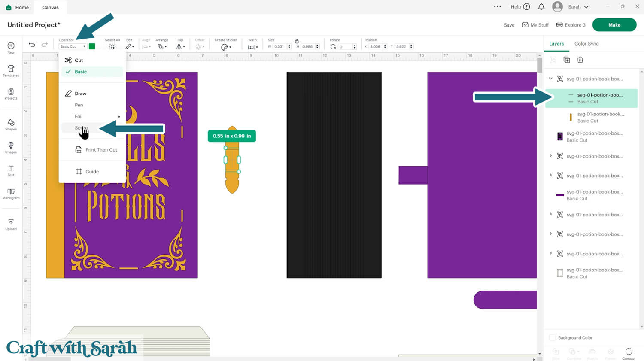This screenshot has height=361, width=644.
Task: Collapse the first svg-01-potion-book-box group
Action: (550, 79)
